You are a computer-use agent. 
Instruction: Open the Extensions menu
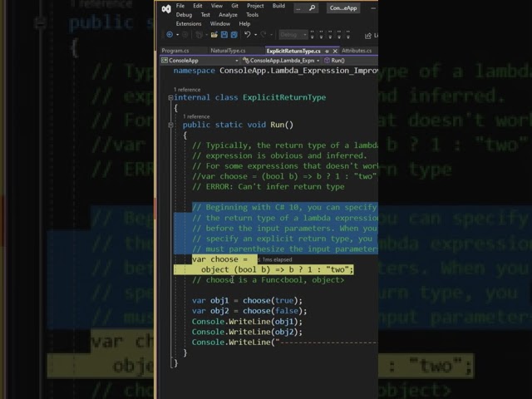189,24
